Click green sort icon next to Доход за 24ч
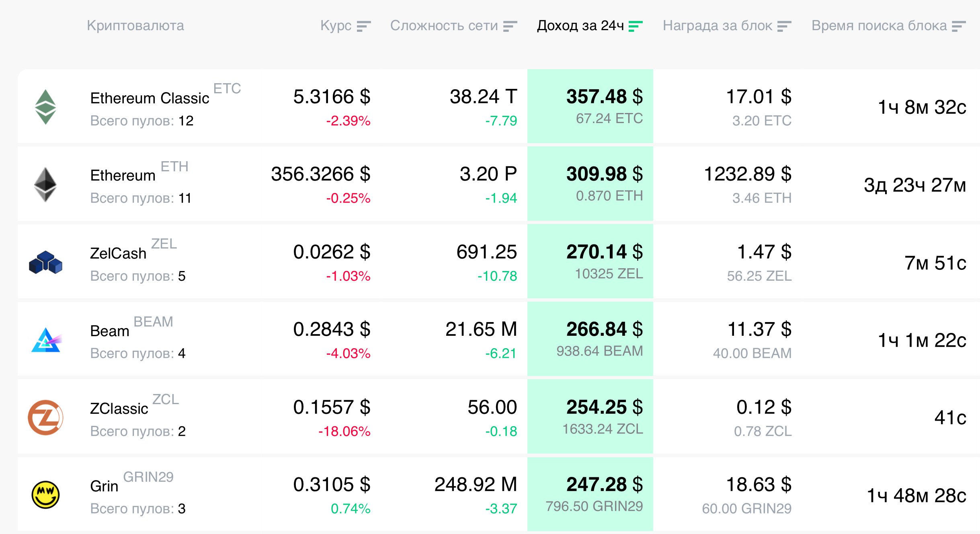The height and width of the screenshot is (534, 980). pyautogui.click(x=636, y=26)
